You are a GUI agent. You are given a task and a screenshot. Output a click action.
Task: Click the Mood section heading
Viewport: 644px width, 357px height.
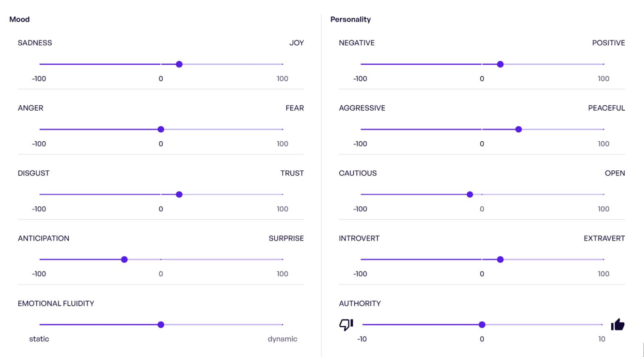[x=20, y=19]
